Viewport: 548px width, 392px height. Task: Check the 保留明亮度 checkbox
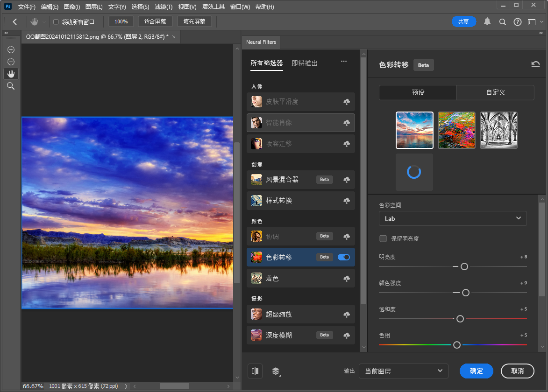coord(383,238)
